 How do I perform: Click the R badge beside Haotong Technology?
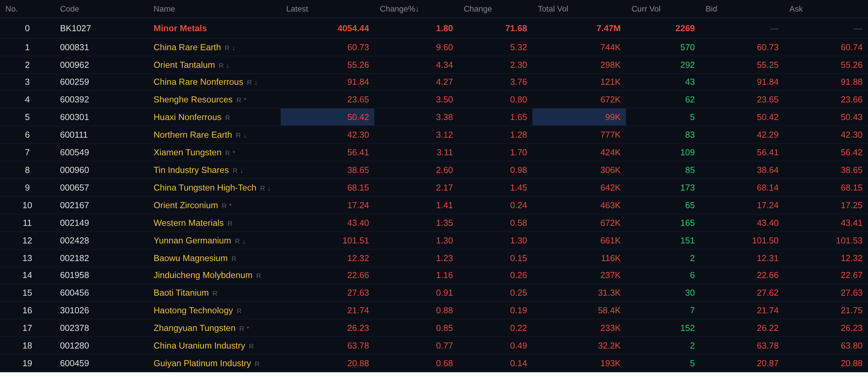pyautogui.click(x=239, y=311)
